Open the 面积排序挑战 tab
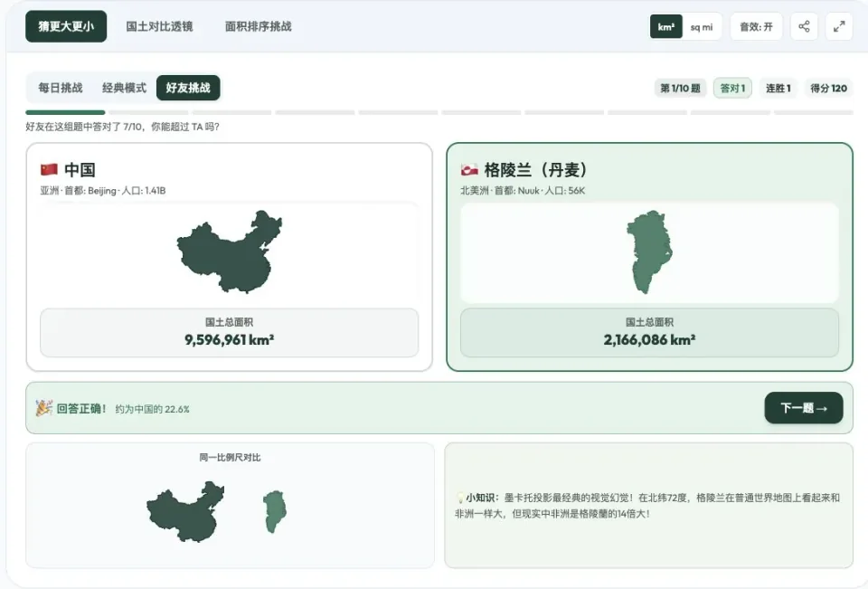Screen dimensions: 868x589 click(x=258, y=26)
